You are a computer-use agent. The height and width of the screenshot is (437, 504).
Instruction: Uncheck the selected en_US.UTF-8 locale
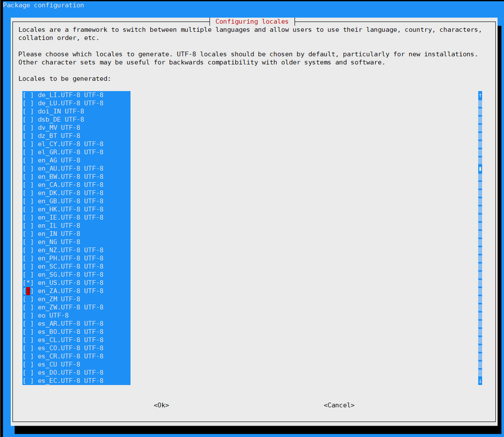28,283
